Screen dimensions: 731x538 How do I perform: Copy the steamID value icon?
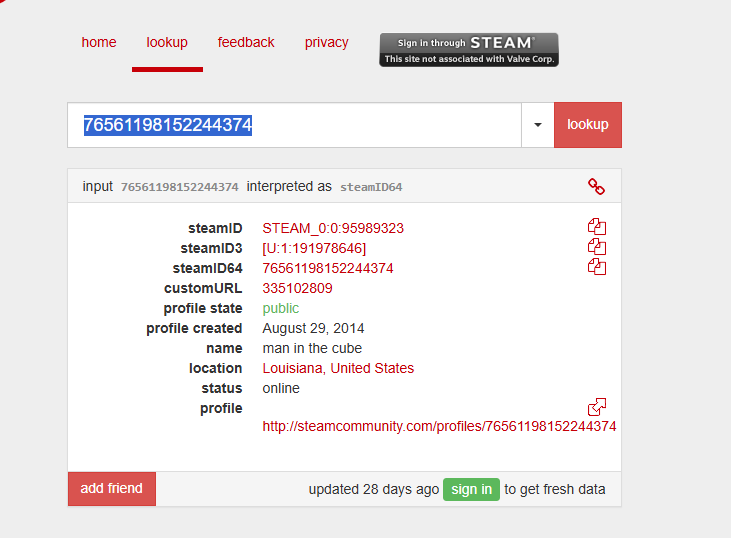pyautogui.click(x=597, y=227)
